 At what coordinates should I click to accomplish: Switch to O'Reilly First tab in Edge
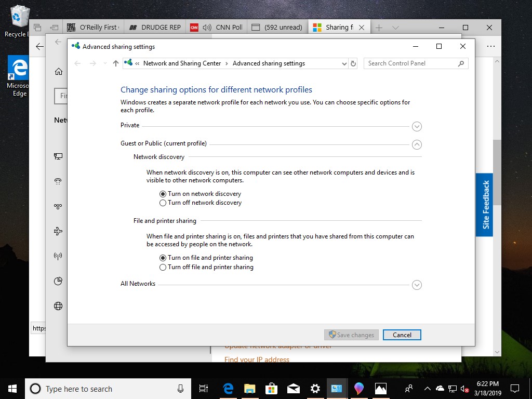click(92, 28)
